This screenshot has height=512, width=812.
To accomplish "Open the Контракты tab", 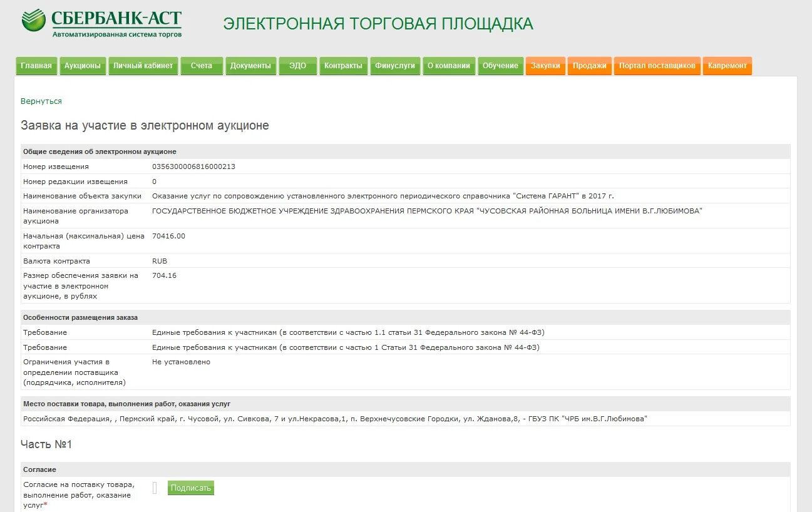I will (343, 66).
